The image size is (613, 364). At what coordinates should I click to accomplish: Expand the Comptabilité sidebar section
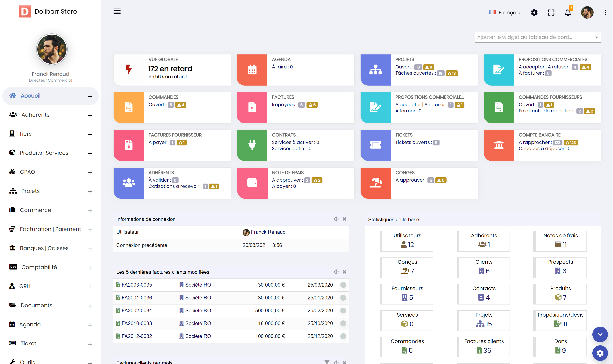(90, 268)
